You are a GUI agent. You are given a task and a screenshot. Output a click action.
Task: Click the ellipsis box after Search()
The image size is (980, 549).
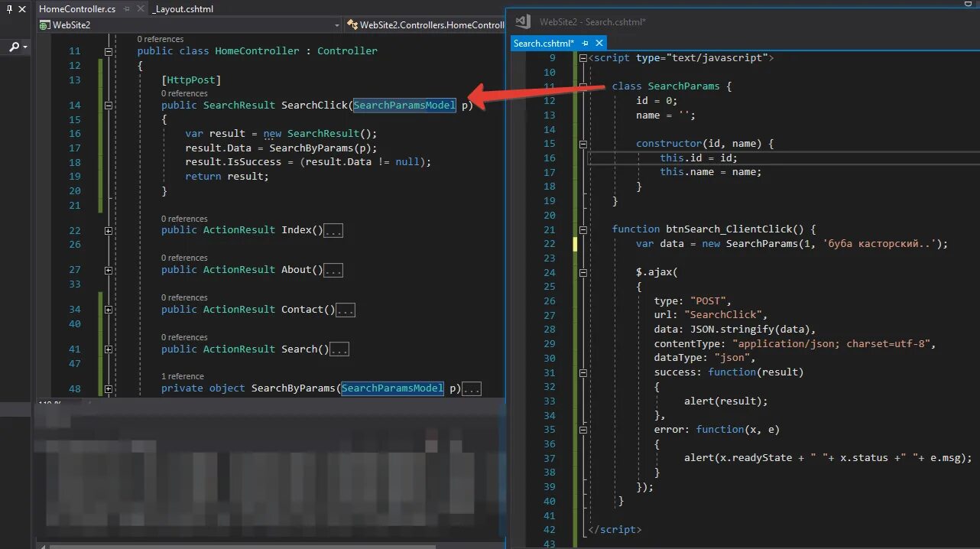click(x=339, y=349)
